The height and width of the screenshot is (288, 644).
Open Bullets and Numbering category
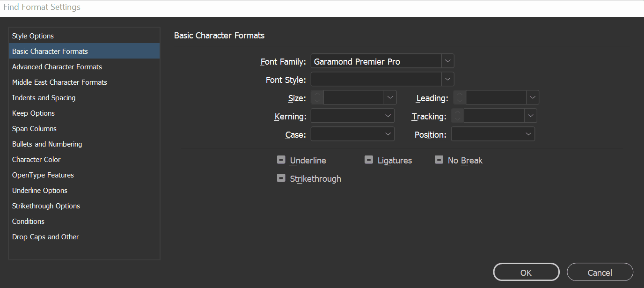tap(84, 144)
